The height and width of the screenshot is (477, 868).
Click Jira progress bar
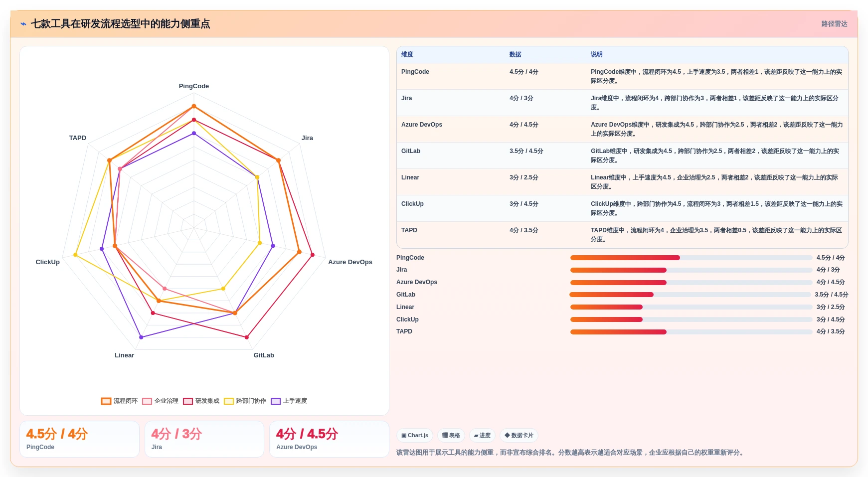click(691, 270)
